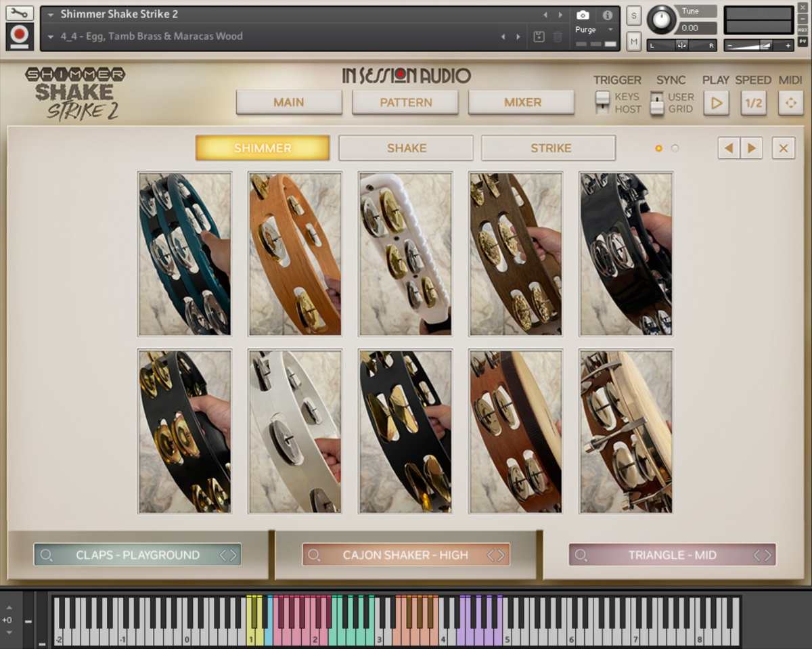
Task: Show the instrument info icon
Action: pos(608,15)
